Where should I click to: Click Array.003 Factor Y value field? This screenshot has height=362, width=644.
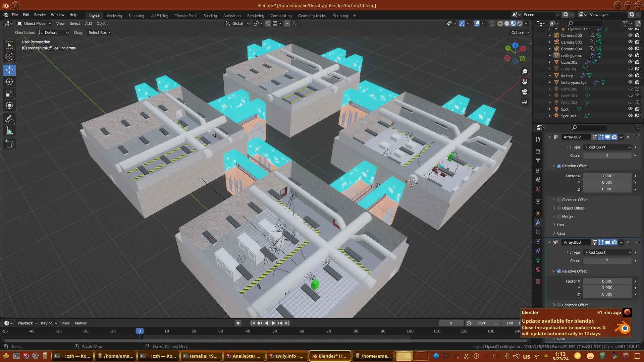607,288
